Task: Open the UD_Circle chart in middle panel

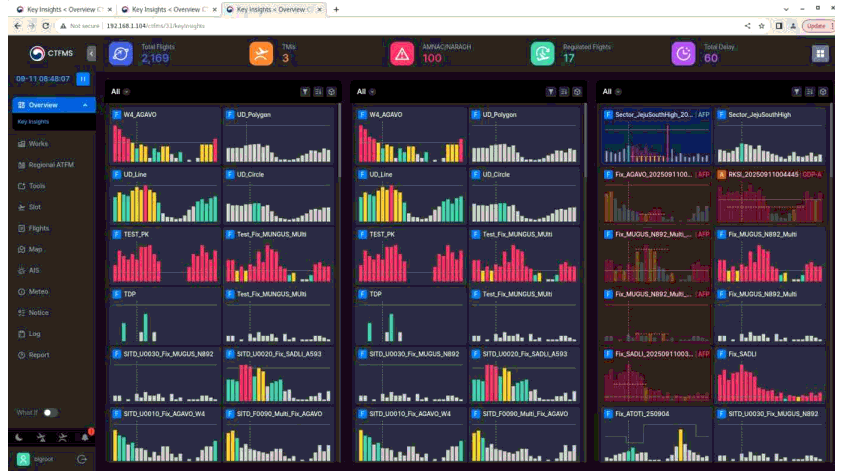Action: click(x=524, y=196)
